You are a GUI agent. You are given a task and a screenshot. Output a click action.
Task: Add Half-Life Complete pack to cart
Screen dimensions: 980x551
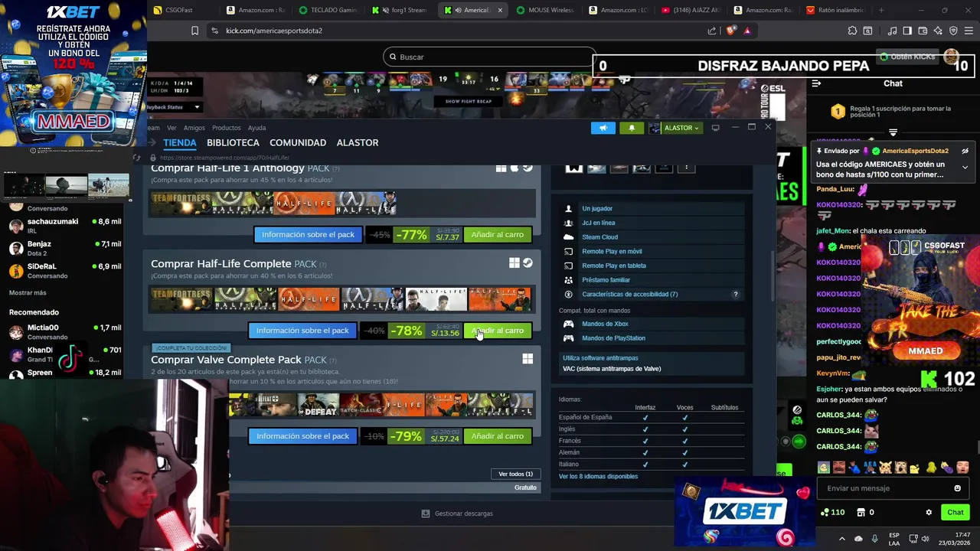click(498, 331)
